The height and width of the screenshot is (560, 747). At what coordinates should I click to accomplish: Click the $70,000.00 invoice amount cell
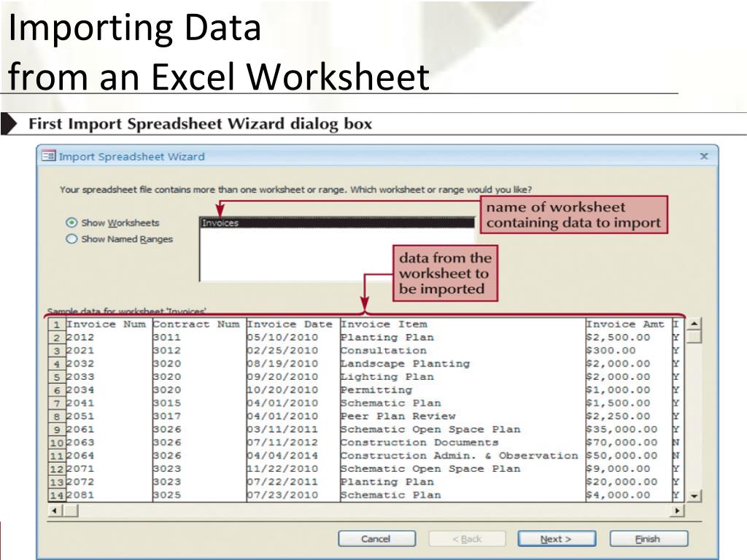tap(621, 443)
